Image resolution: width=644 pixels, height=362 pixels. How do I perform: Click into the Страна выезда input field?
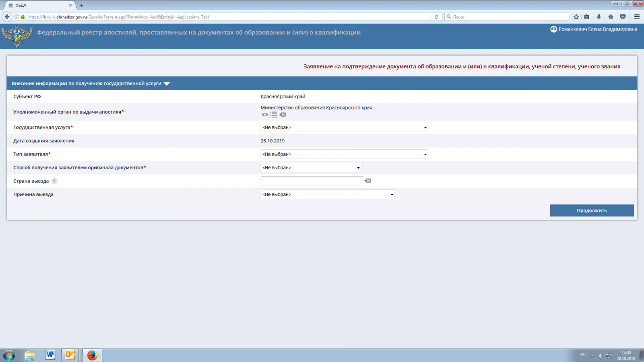tap(312, 181)
